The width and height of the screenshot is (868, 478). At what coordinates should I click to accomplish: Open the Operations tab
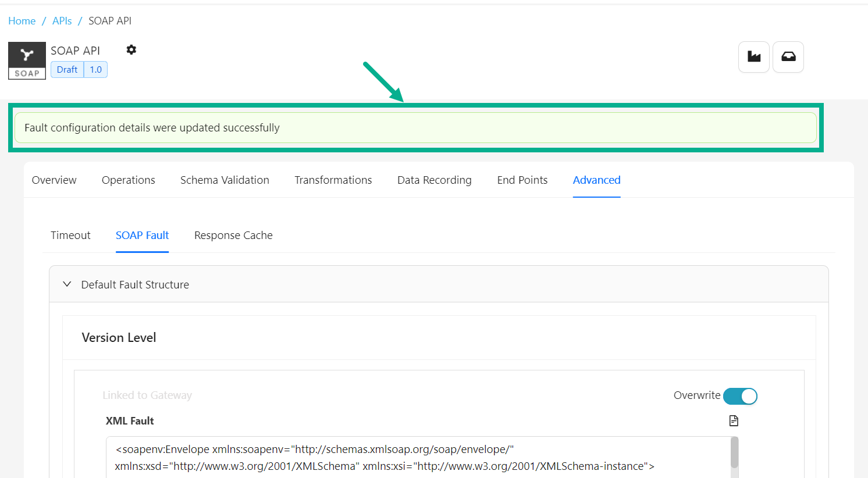coord(129,180)
